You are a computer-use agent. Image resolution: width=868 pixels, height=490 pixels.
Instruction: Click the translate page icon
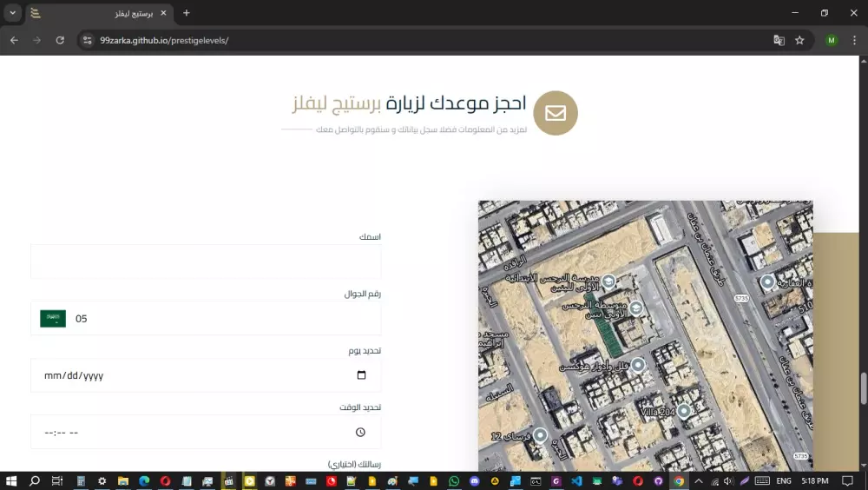(x=779, y=41)
